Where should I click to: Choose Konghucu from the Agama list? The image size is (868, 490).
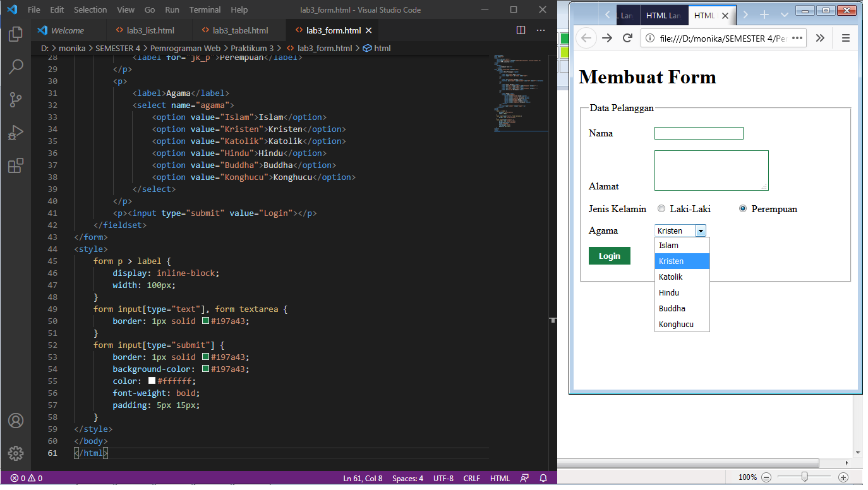click(x=682, y=325)
